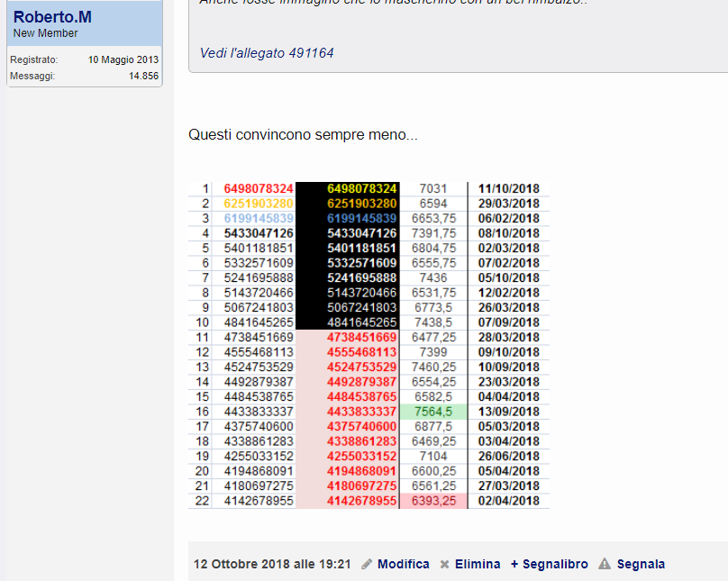Screen dimensions: 728x581
Task: Click the pencil icon beside Modifica
Action: 367,564
